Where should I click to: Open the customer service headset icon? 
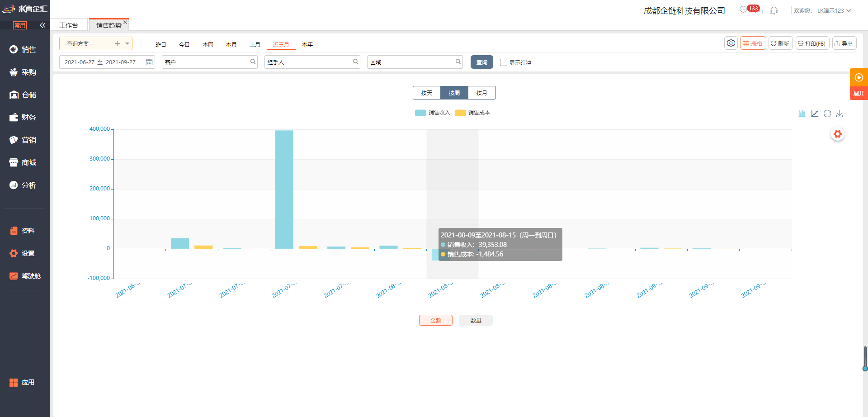coord(774,10)
